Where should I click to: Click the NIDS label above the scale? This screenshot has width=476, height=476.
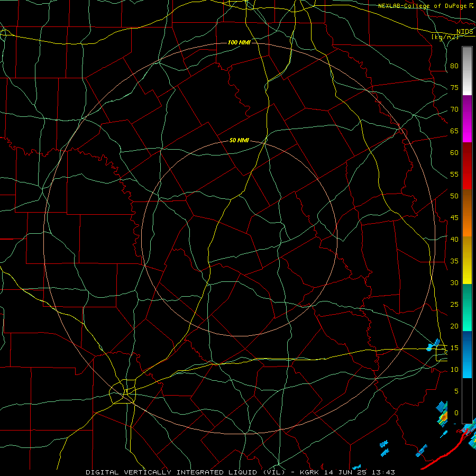tap(465, 32)
